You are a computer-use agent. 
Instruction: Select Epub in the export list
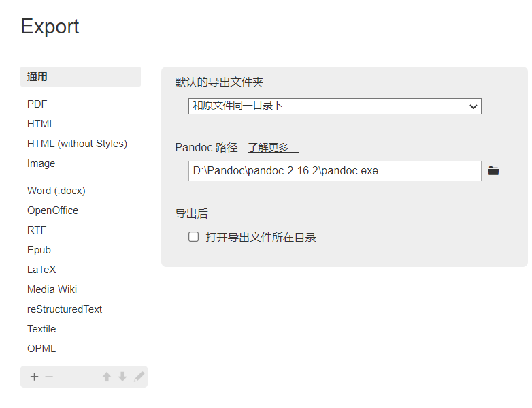[39, 250]
